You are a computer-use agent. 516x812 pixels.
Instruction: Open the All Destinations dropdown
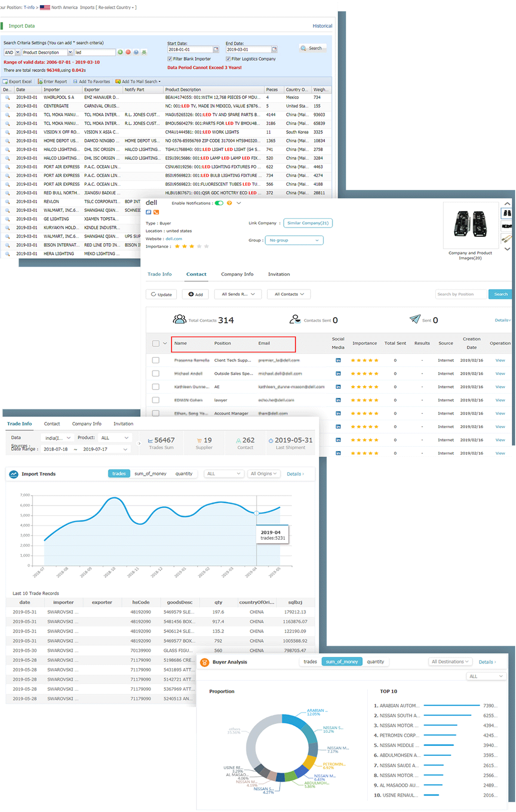coord(450,662)
